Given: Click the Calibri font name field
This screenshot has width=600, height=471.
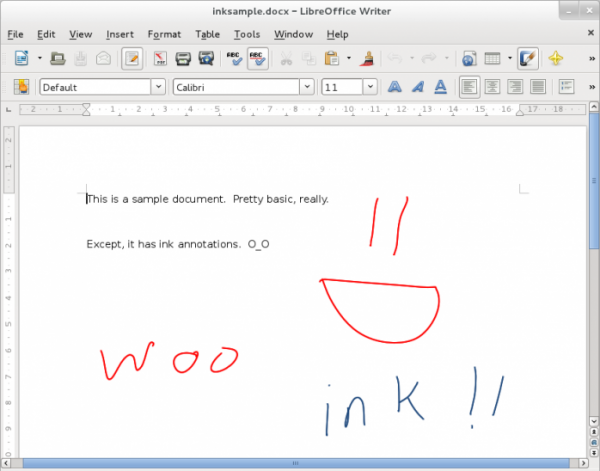Looking at the screenshot, I should point(236,87).
